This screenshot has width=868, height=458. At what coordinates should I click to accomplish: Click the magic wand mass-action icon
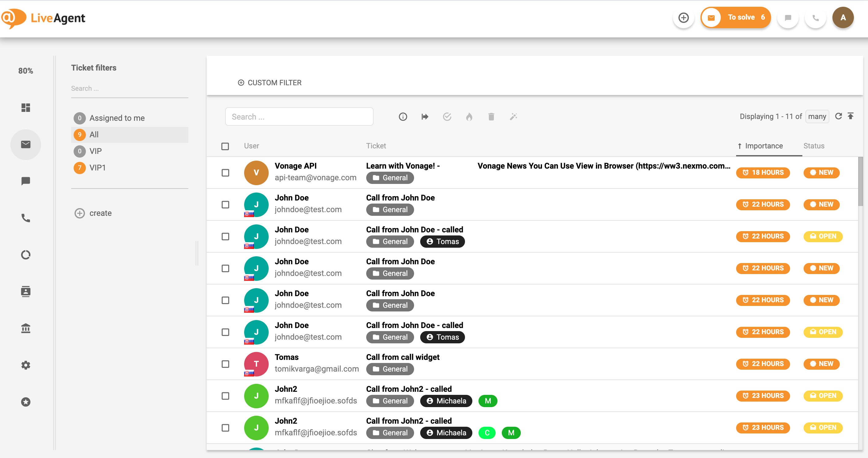pyautogui.click(x=513, y=116)
